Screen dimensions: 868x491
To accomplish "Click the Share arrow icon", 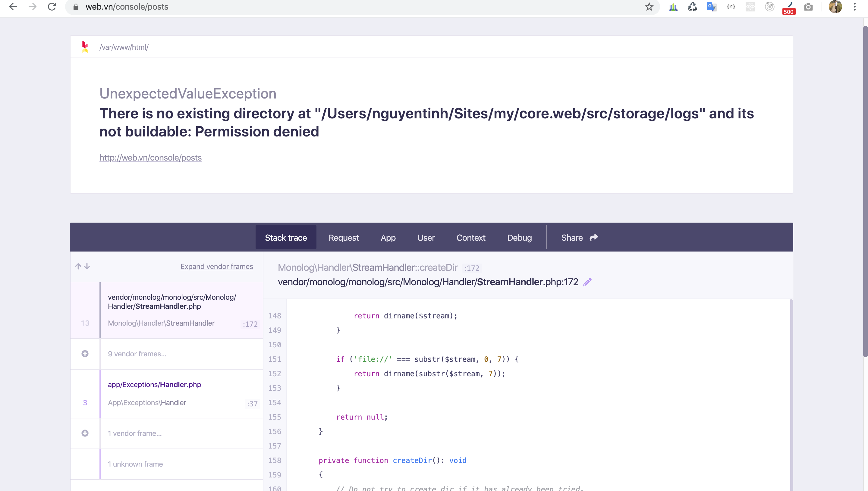I will click(594, 237).
